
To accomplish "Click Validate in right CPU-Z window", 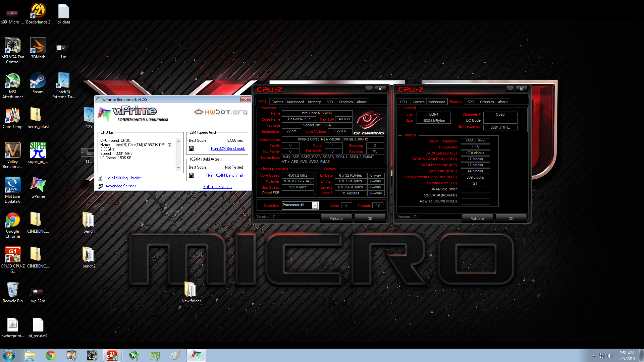I will pyautogui.click(x=477, y=219).
